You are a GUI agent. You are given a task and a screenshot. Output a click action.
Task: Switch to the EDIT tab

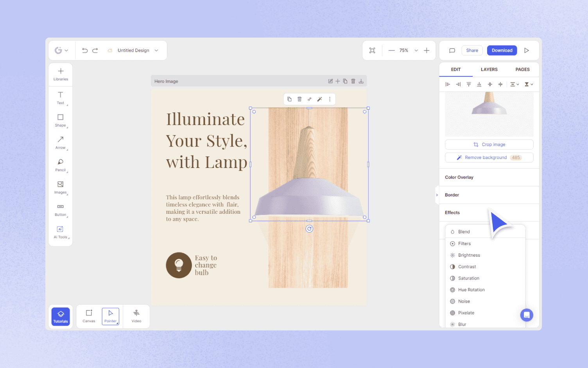coord(456,70)
